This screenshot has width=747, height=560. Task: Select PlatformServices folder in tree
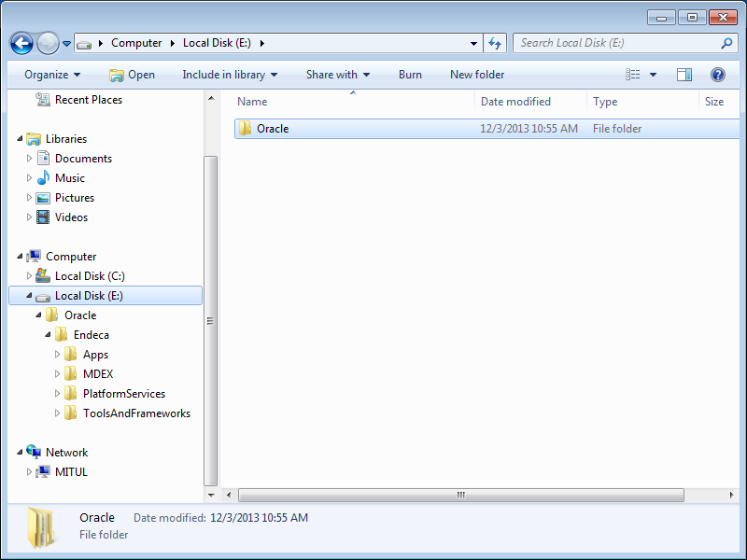(x=123, y=394)
